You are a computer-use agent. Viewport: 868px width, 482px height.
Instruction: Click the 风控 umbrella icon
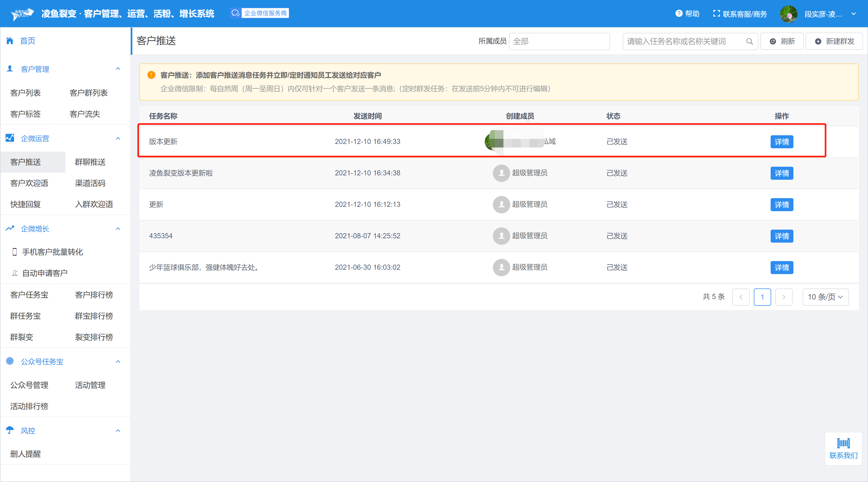pyautogui.click(x=10, y=430)
